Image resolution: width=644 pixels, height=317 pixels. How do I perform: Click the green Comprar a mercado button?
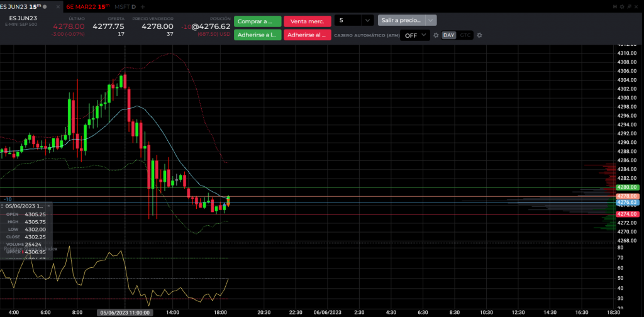(x=257, y=21)
